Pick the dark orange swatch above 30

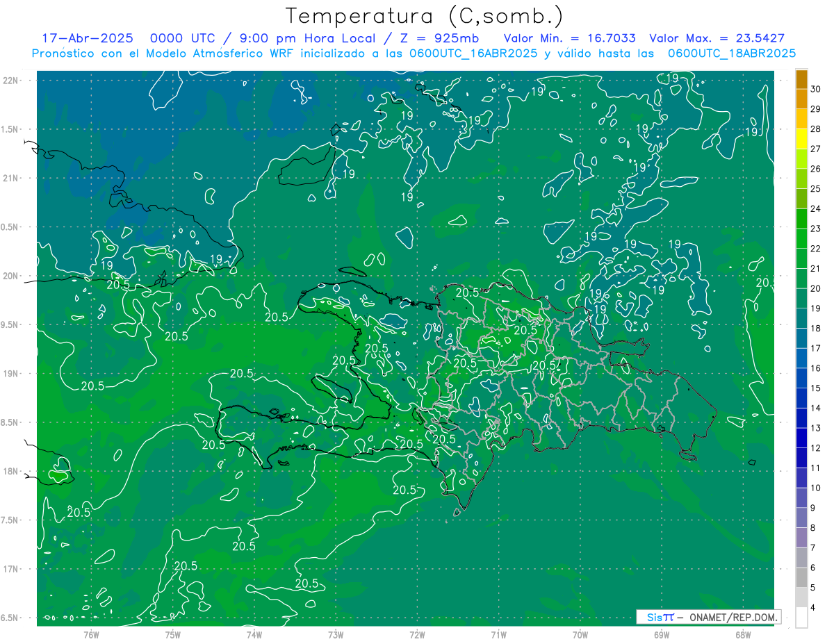pyautogui.click(x=801, y=79)
